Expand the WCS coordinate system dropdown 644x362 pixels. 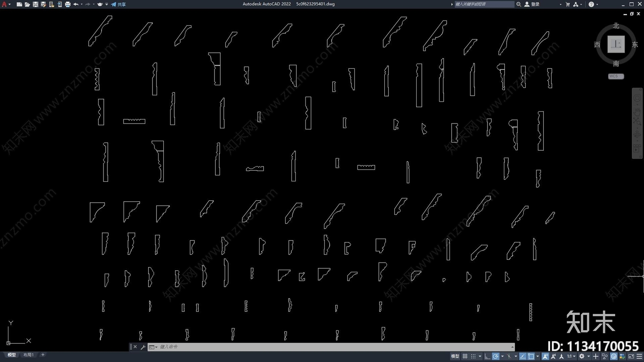click(x=616, y=76)
